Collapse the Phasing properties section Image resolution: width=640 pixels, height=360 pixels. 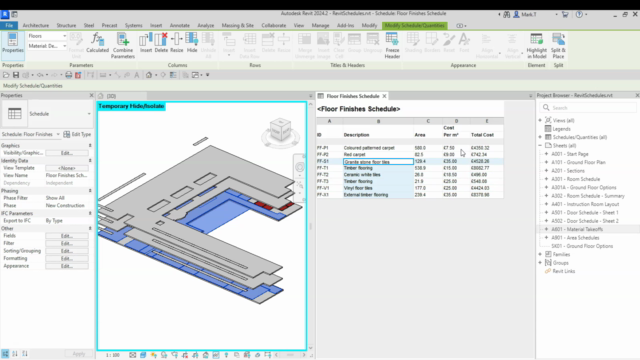(x=90, y=191)
